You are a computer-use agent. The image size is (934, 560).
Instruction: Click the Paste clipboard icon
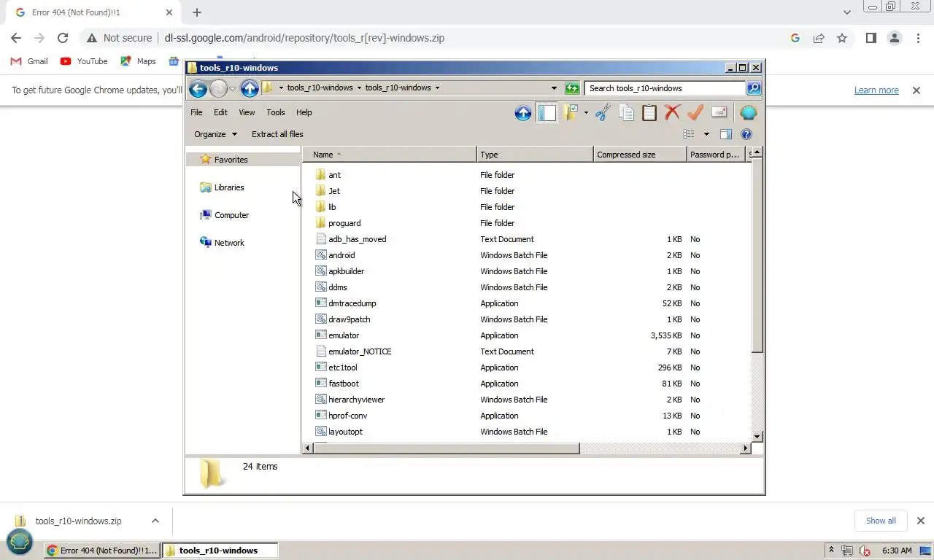coord(649,113)
